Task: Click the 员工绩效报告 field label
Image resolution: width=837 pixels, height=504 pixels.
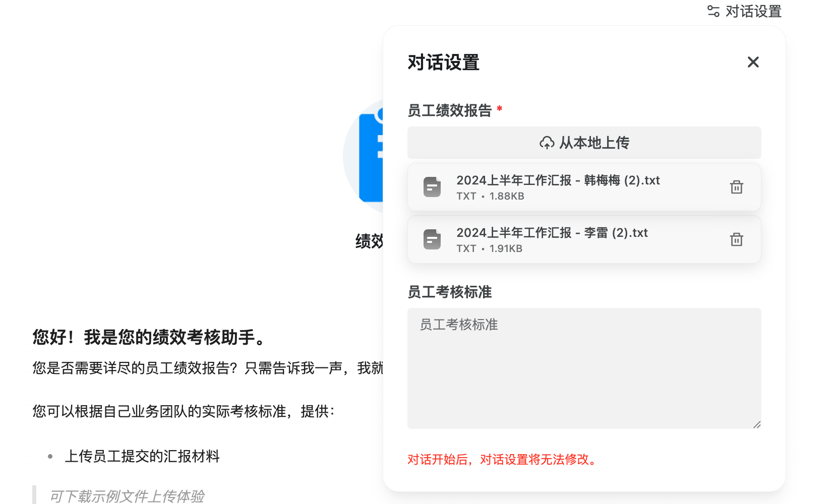Action: pyautogui.click(x=449, y=110)
